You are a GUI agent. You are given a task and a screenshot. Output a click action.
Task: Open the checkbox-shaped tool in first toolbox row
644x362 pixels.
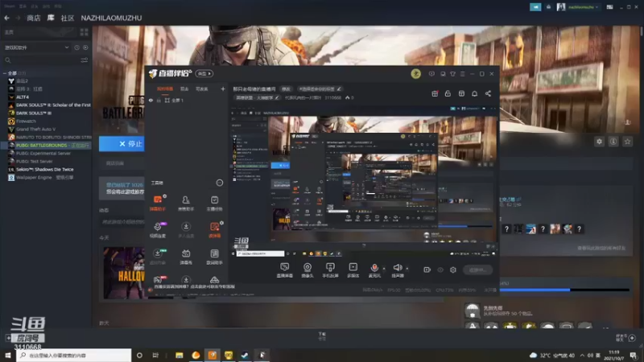214,203
